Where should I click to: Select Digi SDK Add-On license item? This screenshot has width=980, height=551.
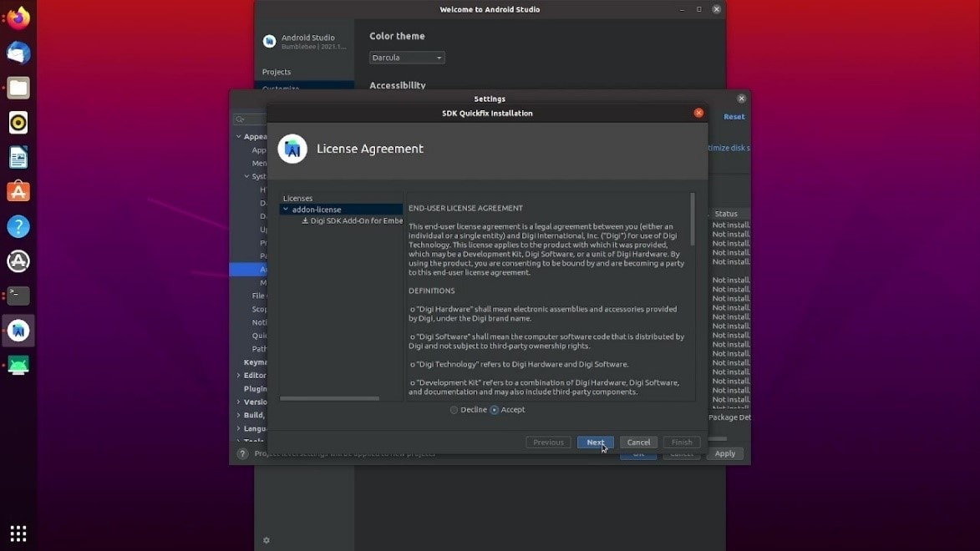(x=355, y=221)
